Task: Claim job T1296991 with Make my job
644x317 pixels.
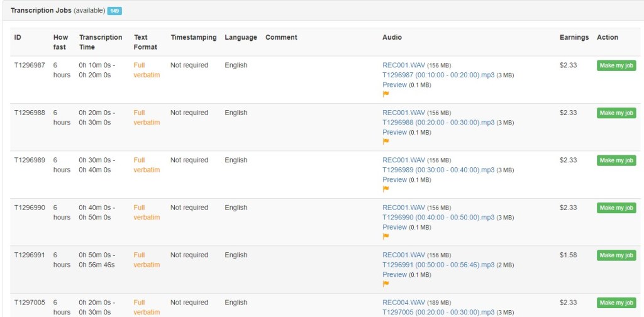Action: coord(616,255)
